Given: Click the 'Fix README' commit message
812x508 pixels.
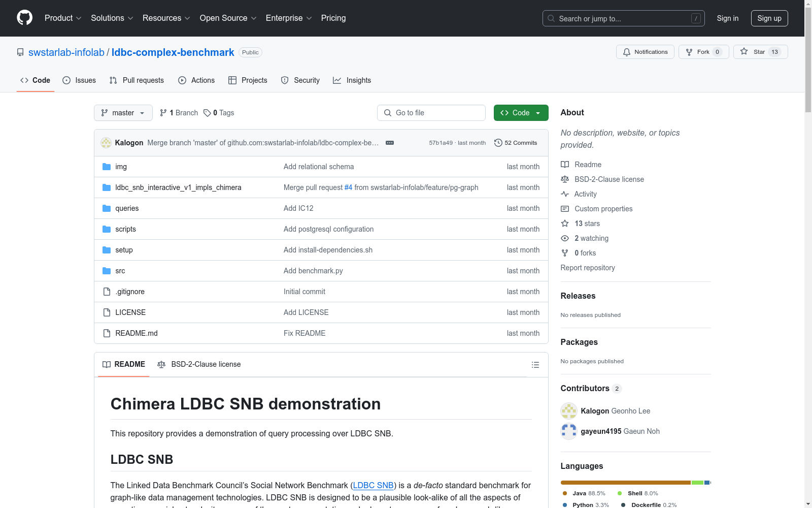Looking at the screenshot, I should [x=304, y=333].
